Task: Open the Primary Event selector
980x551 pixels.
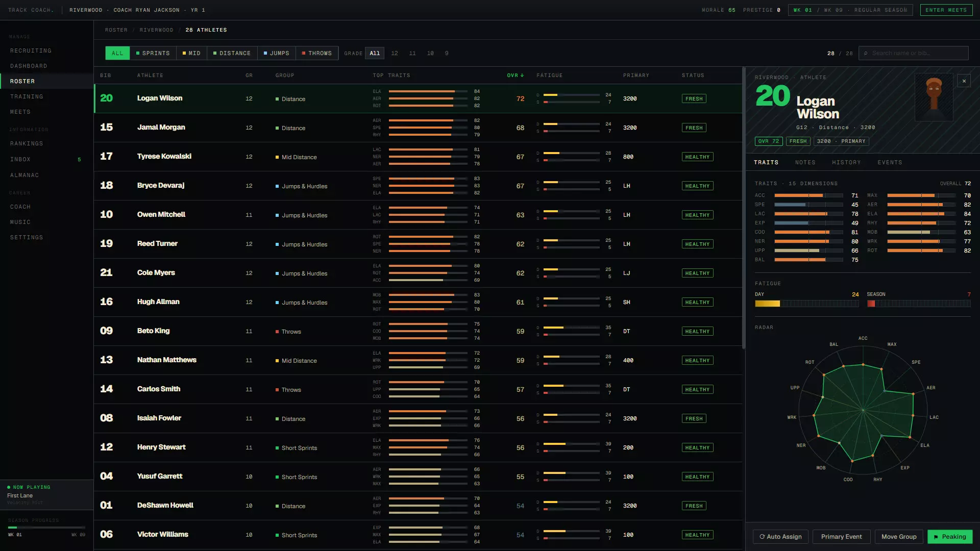Action: click(841, 537)
